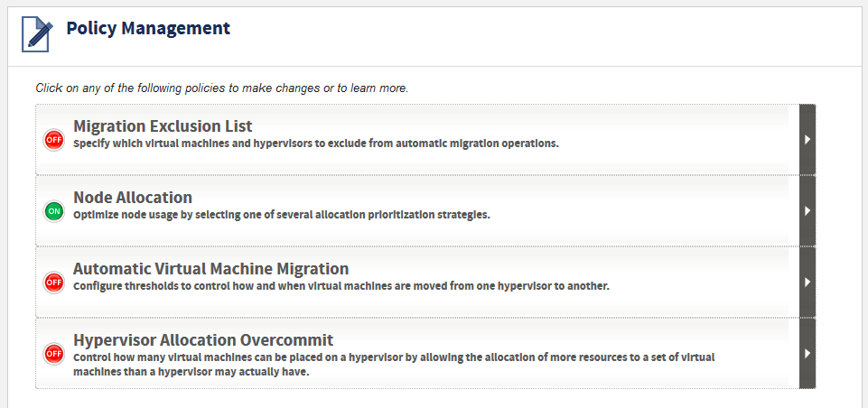Expand Automatic Virtual Machine Migration arrow

point(807,282)
